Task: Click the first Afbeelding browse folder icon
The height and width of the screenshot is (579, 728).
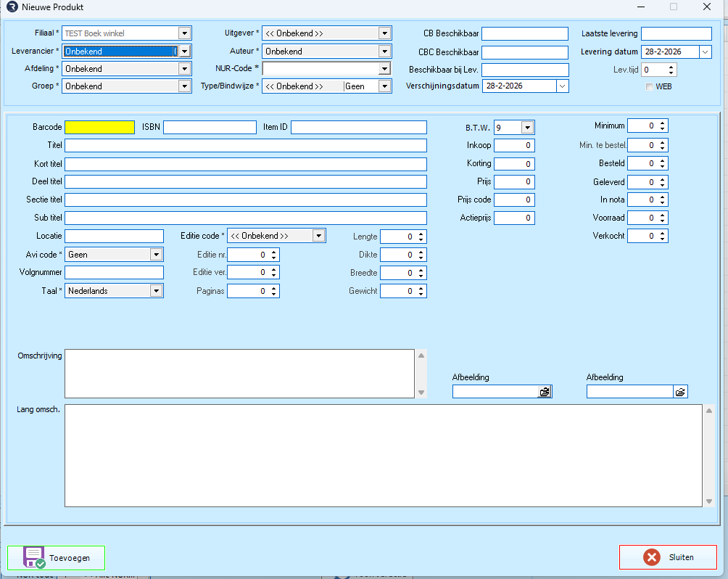Action: tap(544, 392)
